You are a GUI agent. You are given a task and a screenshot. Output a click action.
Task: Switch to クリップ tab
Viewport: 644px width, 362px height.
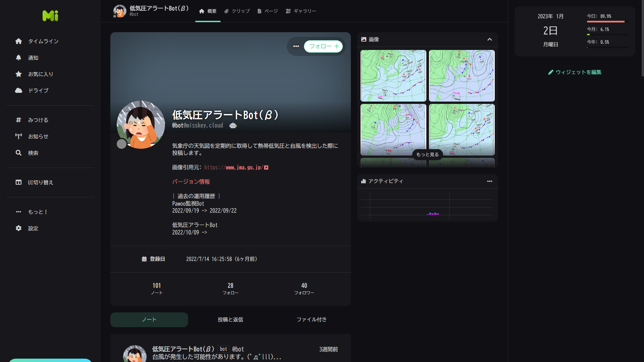[237, 11]
